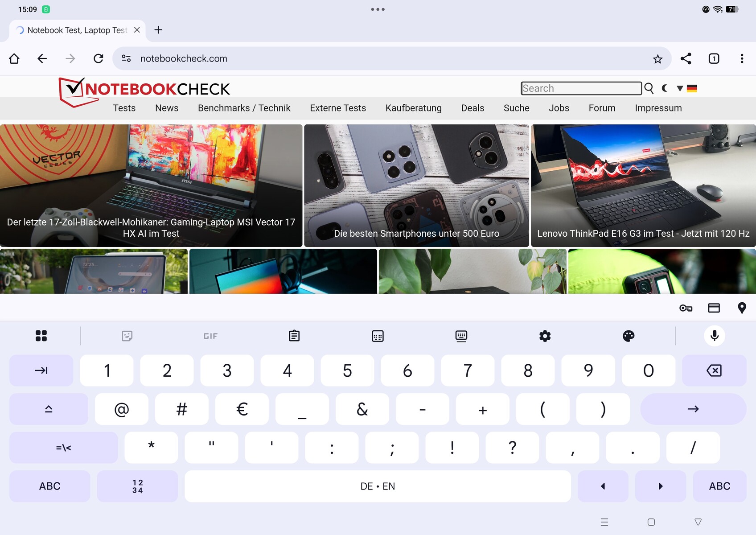Open site settings icon in address bar
Screen dimensions: 756x535
[127, 58]
